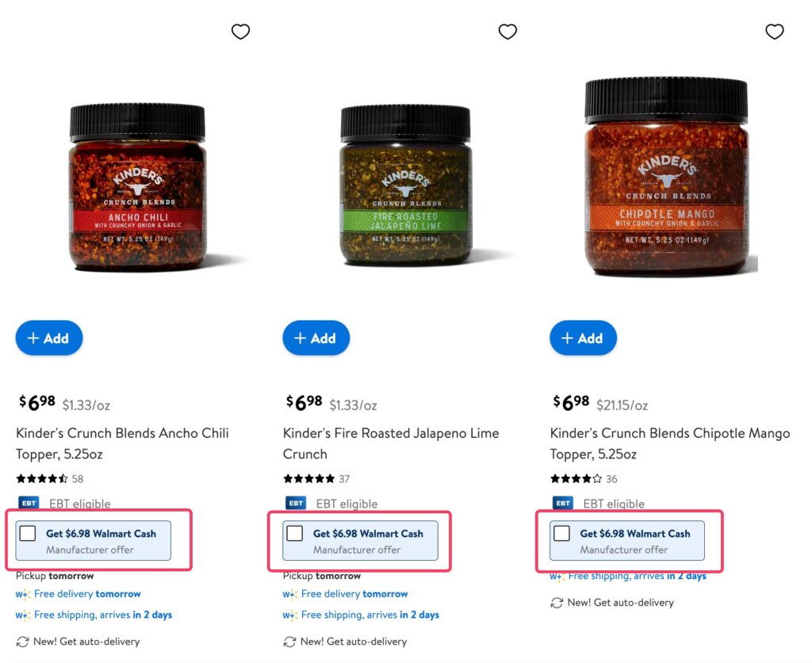Add Chipotle Mango Topper to cart
The image size is (812, 663).
(583, 338)
